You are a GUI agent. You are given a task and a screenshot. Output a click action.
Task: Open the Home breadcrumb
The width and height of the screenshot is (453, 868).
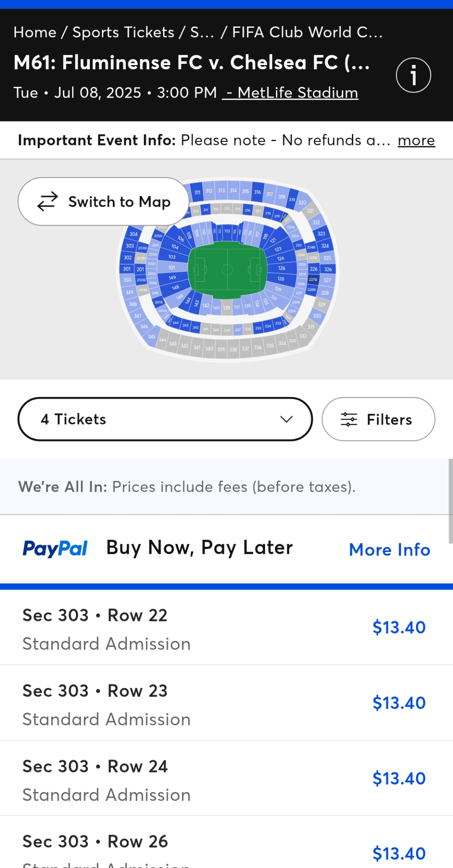coord(35,32)
